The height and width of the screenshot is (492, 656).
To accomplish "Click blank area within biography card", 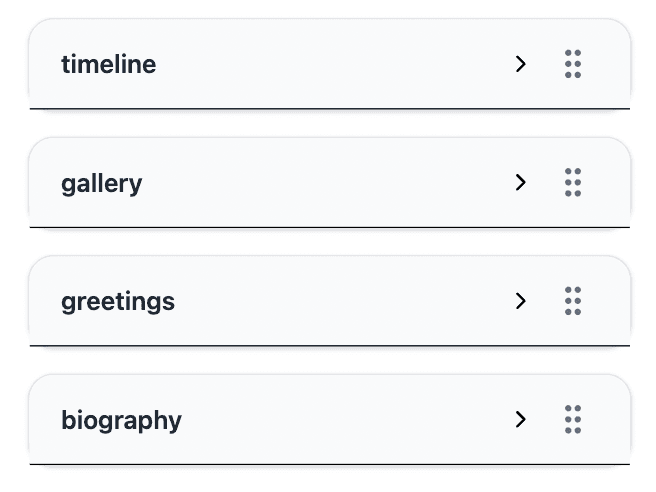I will tap(330, 420).
